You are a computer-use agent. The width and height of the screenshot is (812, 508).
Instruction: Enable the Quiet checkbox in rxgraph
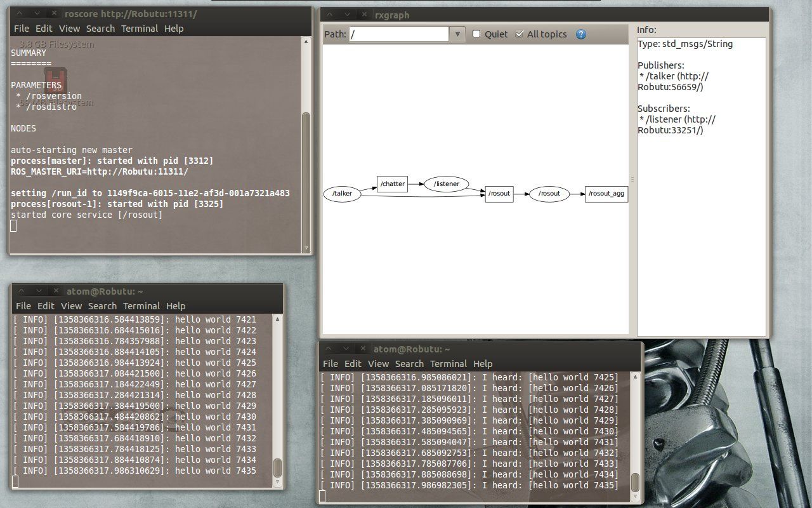[476, 34]
